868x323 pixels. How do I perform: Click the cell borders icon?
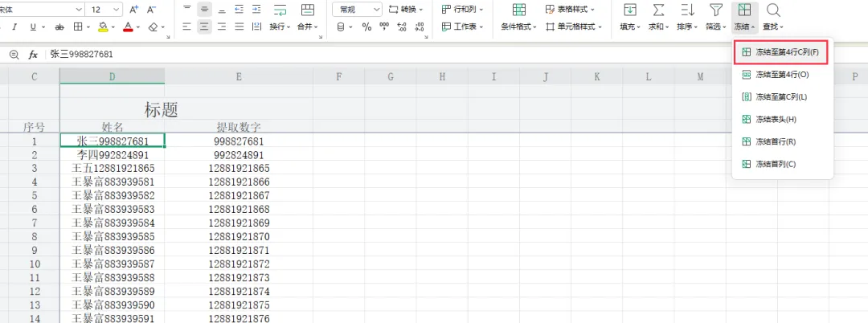point(78,27)
